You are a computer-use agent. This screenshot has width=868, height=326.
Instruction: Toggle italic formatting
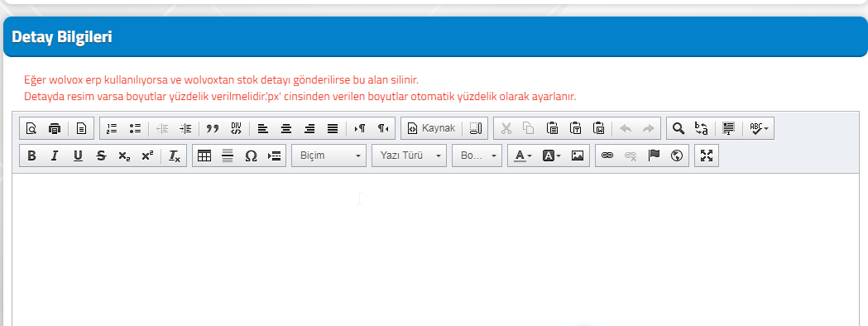55,156
